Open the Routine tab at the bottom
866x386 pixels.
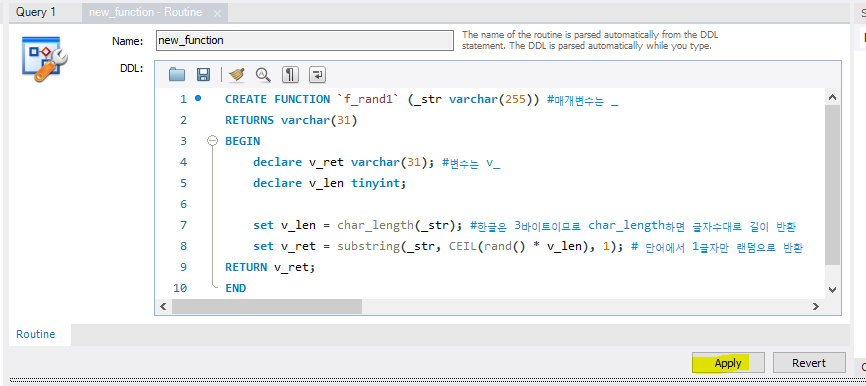35,334
